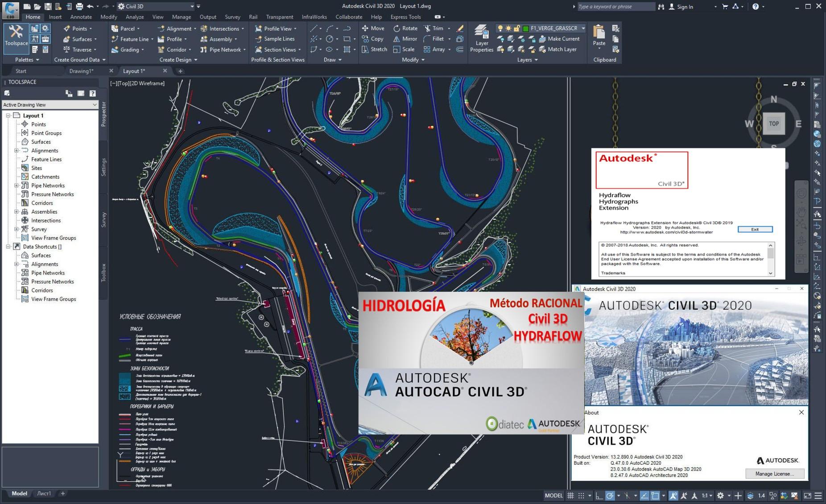This screenshot has width=826, height=504.
Task: Open the Annotate ribbon tab
Action: [81, 17]
